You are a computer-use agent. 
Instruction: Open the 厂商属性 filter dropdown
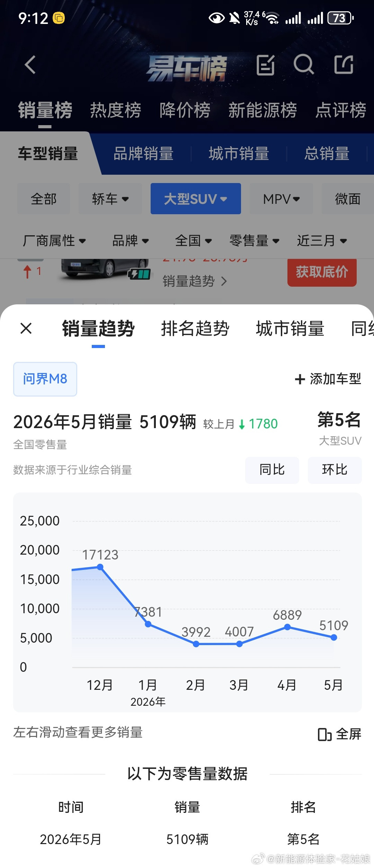coord(54,241)
